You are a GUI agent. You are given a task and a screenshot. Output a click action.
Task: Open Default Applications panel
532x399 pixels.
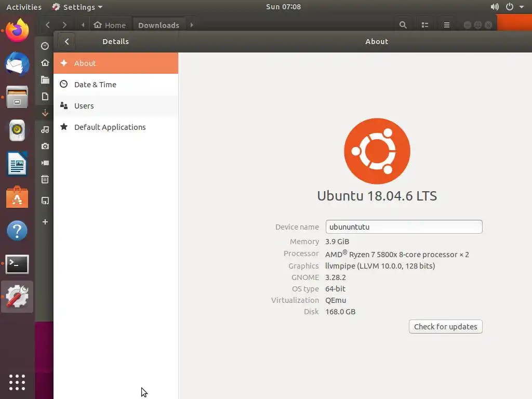click(x=116, y=127)
